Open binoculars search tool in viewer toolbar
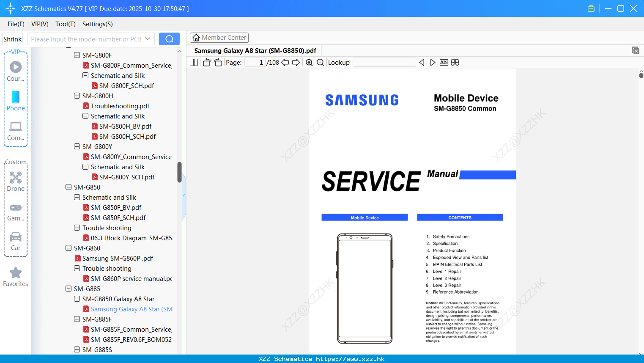 coord(455,62)
